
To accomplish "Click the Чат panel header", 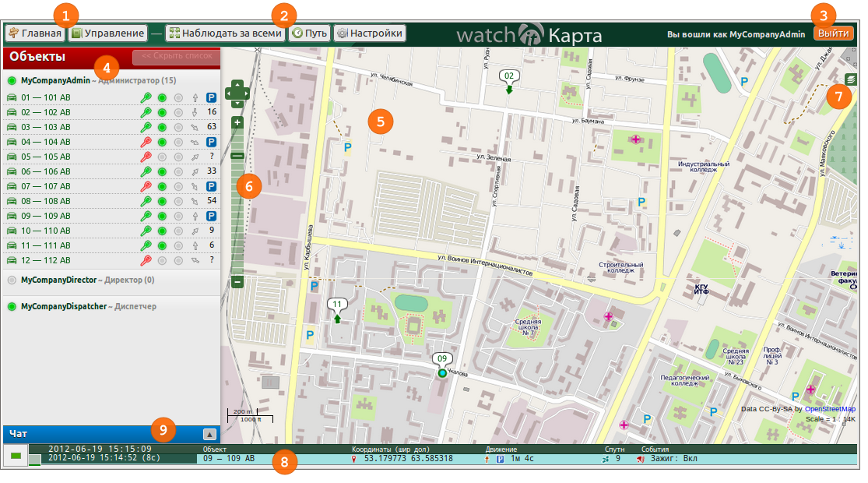I will point(111,434).
